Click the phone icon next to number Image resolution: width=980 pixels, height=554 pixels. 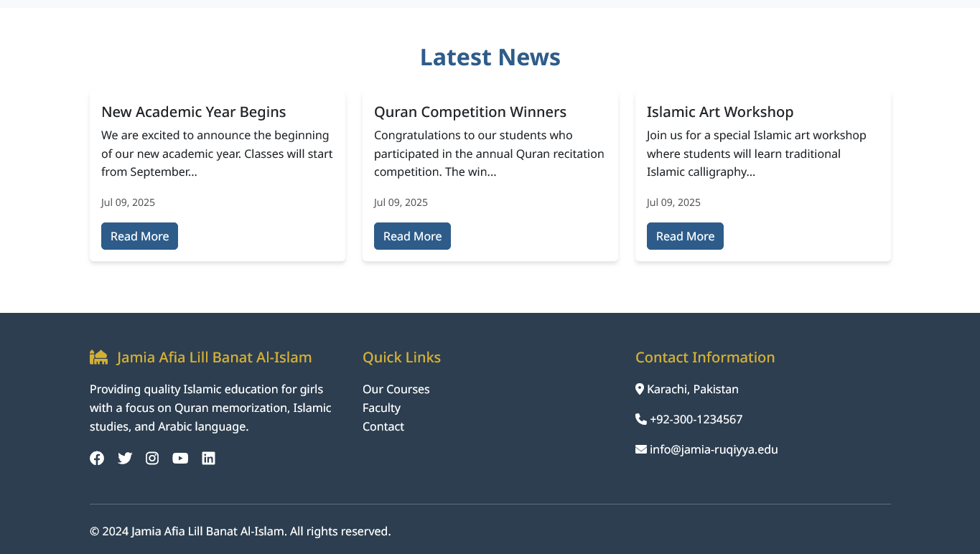(640, 419)
